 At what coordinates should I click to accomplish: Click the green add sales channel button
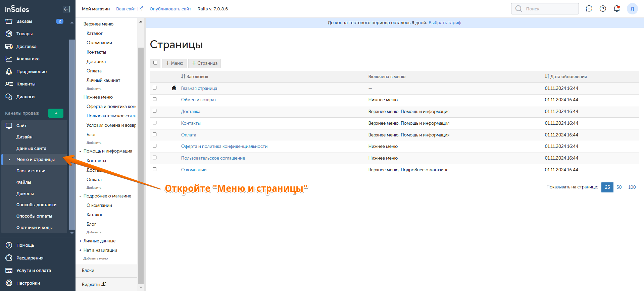coord(56,113)
